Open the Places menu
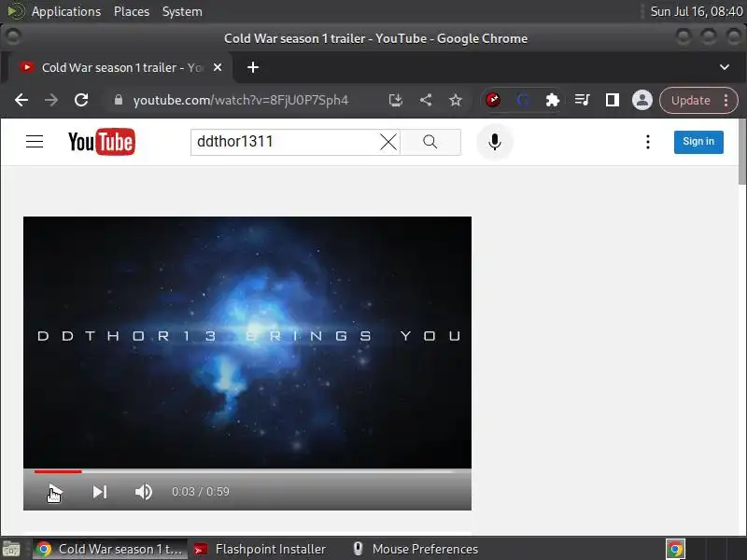 [132, 11]
